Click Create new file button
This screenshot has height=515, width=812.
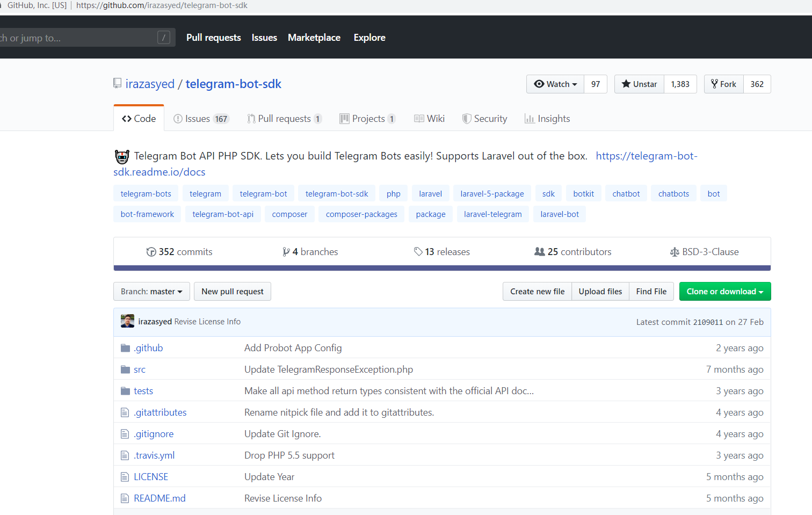click(x=538, y=292)
